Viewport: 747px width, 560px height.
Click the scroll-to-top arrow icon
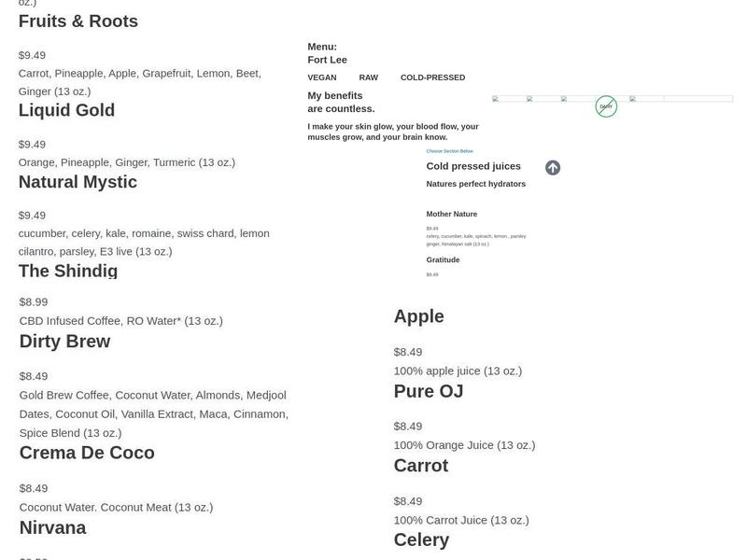[553, 168]
